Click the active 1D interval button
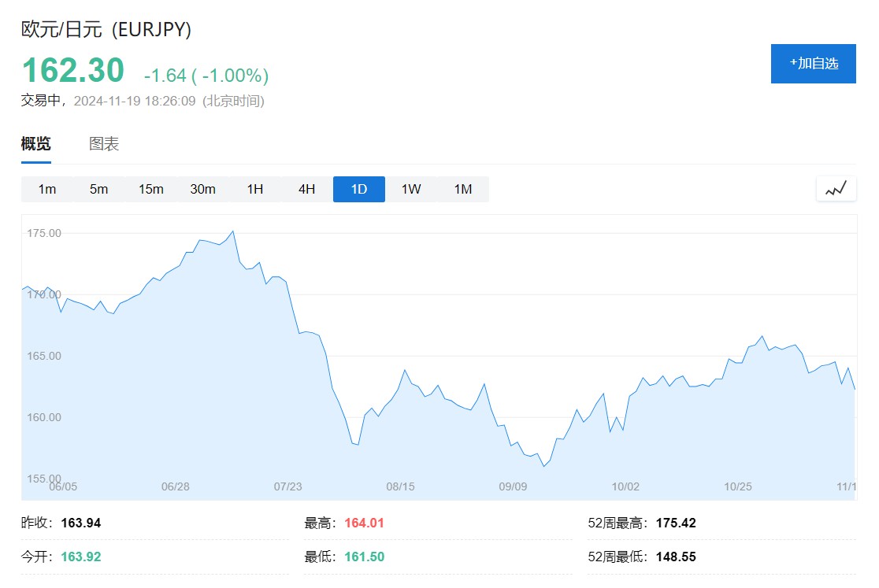 tap(358, 190)
